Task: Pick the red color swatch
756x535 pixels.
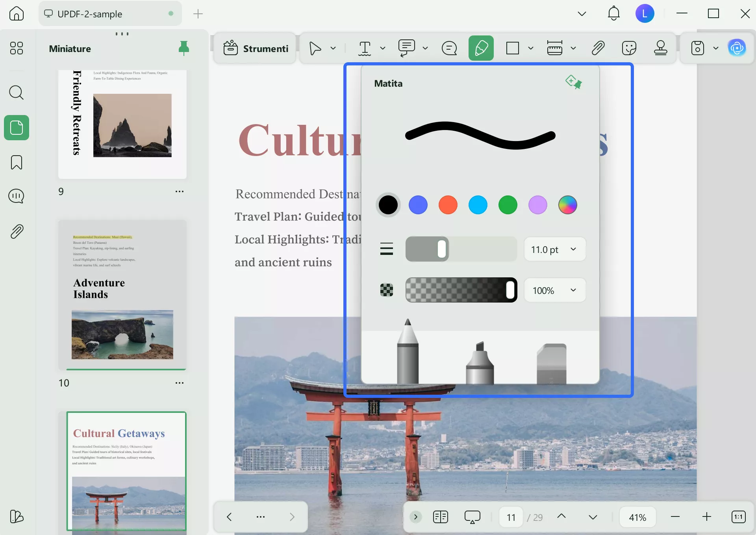Action: tap(448, 205)
